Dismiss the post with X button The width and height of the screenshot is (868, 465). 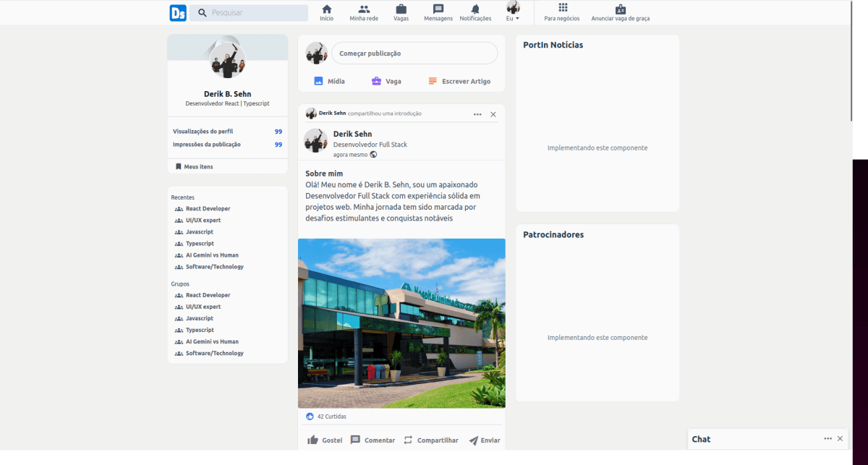click(493, 114)
